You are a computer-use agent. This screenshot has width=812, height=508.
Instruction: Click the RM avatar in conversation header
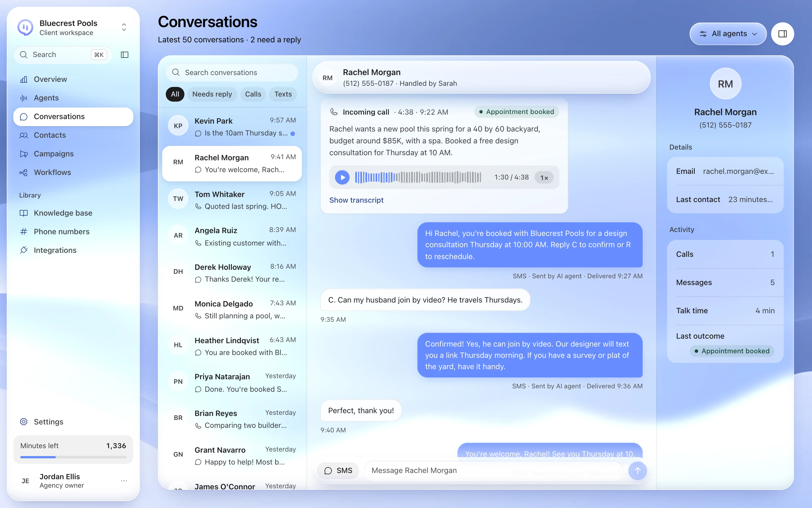click(328, 78)
